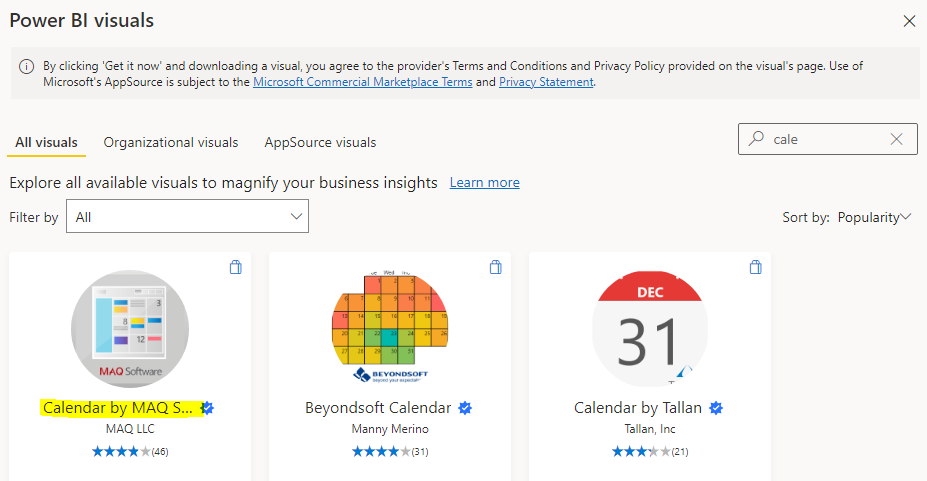
Task: Click the star rating with (46) reviews
Action: tap(130, 451)
